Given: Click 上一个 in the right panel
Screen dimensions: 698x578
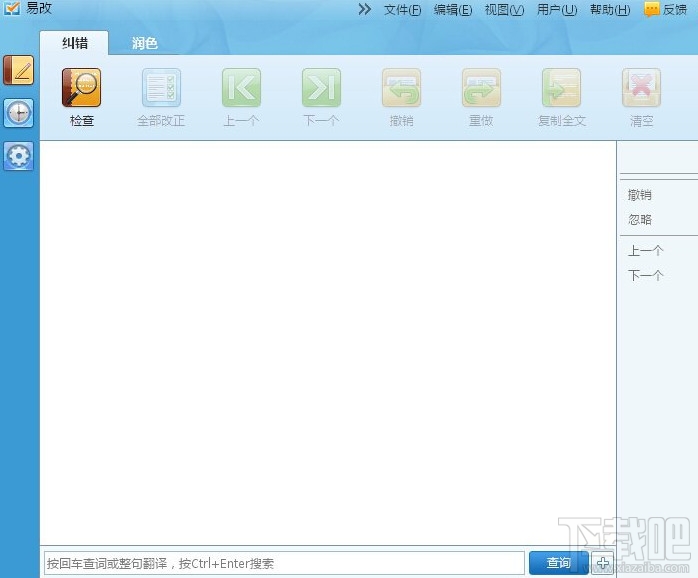Looking at the screenshot, I should 645,251.
